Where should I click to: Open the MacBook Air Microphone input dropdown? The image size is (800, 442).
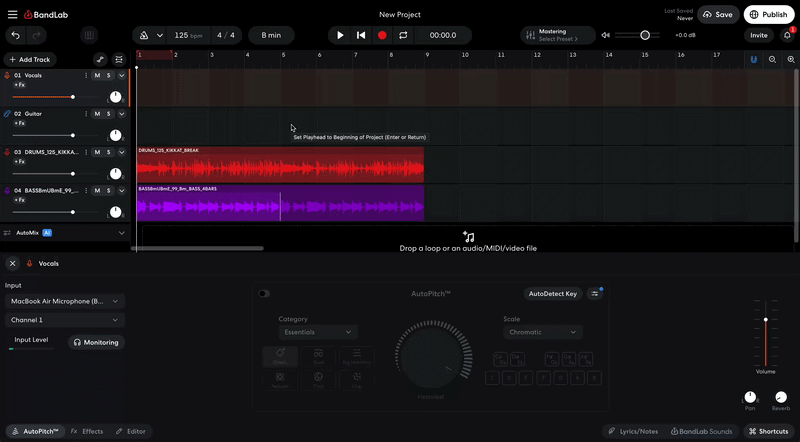(x=64, y=301)
